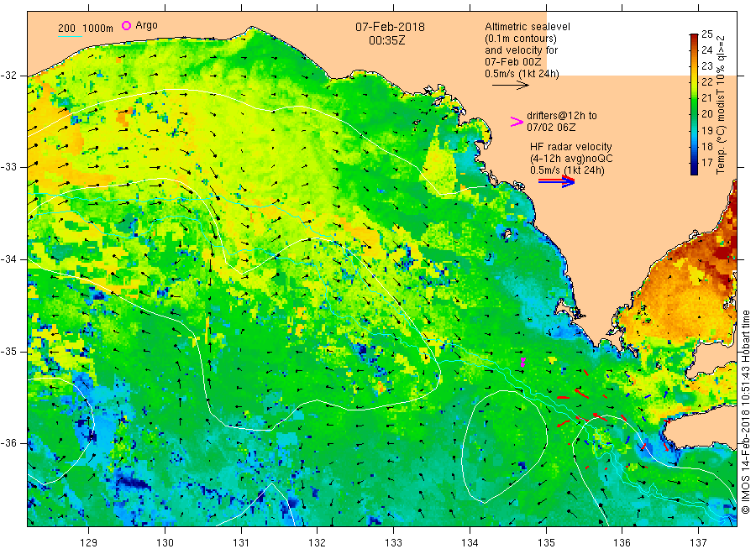Click colorbar tick label 18
This screenshot has height=554, width=756.
[x=706, y=146]
